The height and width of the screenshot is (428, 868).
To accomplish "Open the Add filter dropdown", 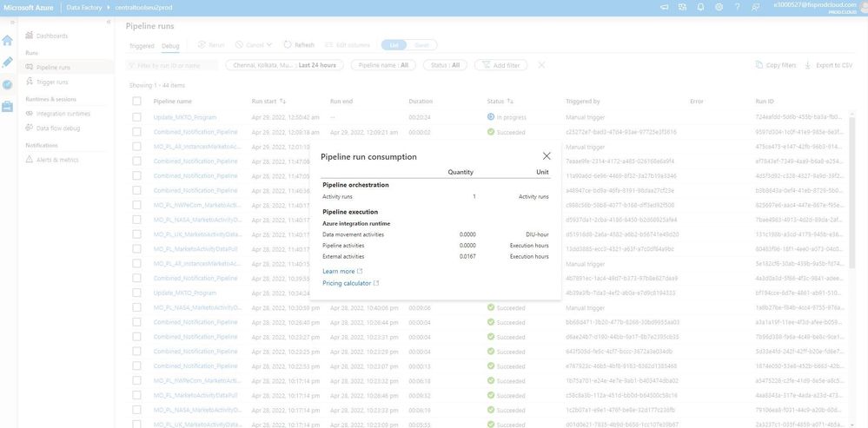I will 501,65.
